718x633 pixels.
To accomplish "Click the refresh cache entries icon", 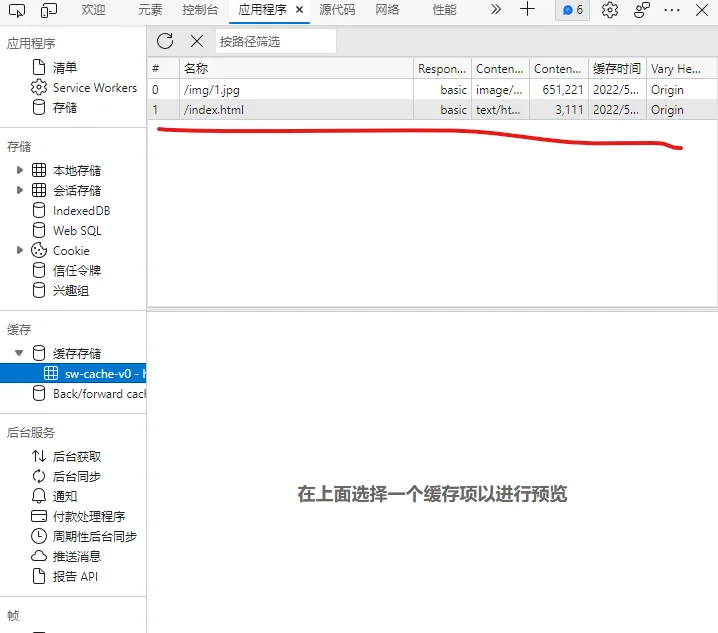I will [165, 41].
